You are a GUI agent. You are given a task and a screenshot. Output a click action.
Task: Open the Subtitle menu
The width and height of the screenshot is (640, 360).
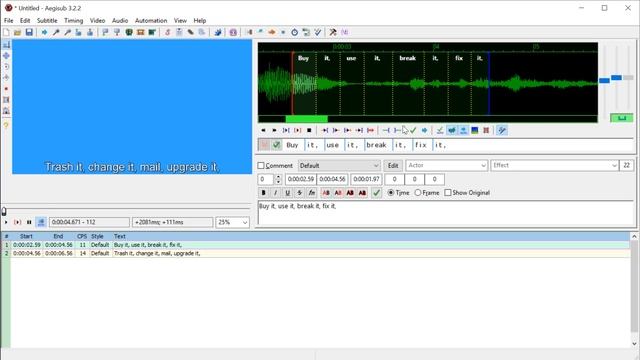47,20
